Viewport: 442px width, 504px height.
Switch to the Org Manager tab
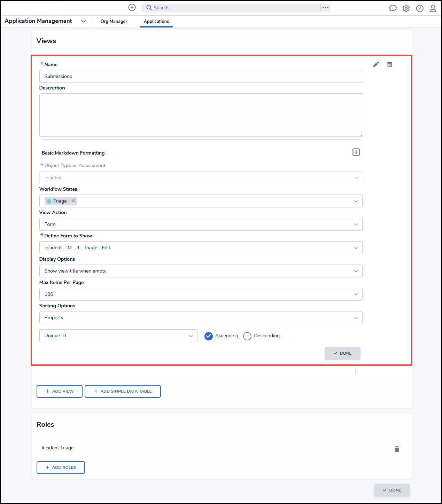[114, 22]
